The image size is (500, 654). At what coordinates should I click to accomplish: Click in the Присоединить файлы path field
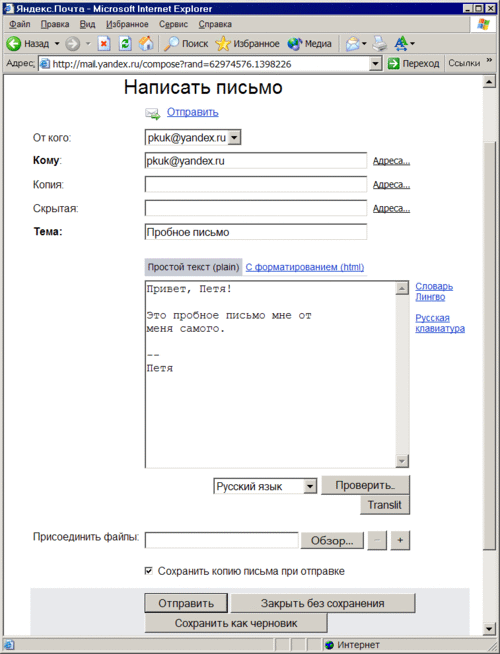221,540
